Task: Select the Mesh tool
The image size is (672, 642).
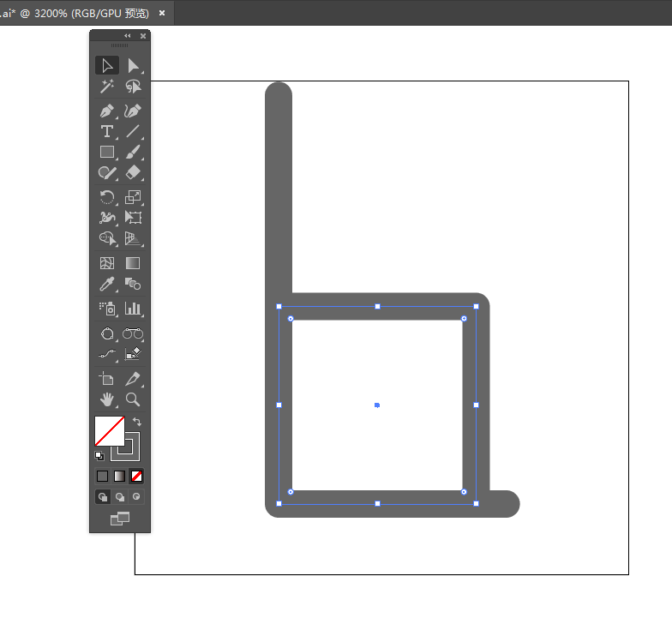Action: click(x=107, y=263)
